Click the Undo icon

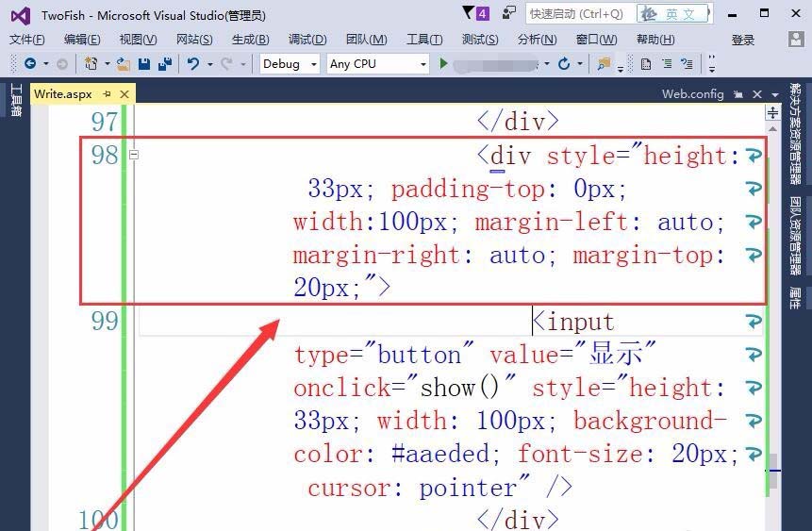193,64
